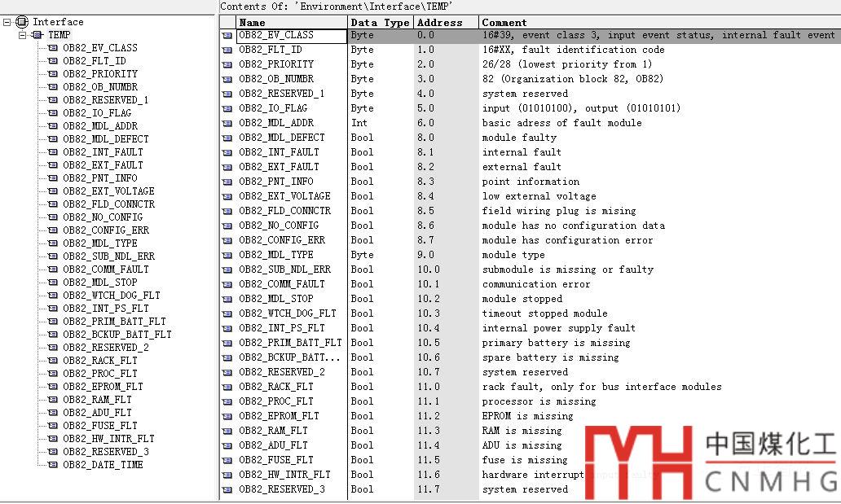Click comment 'submodule is missing or faulty'
841x504 pixels.
tap(567, 270)
